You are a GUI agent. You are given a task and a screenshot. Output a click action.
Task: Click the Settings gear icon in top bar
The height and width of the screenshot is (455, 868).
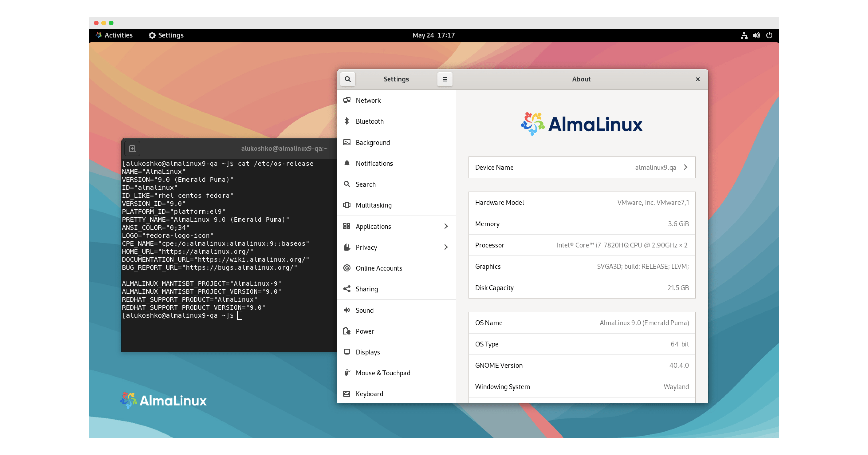[152, 35]
